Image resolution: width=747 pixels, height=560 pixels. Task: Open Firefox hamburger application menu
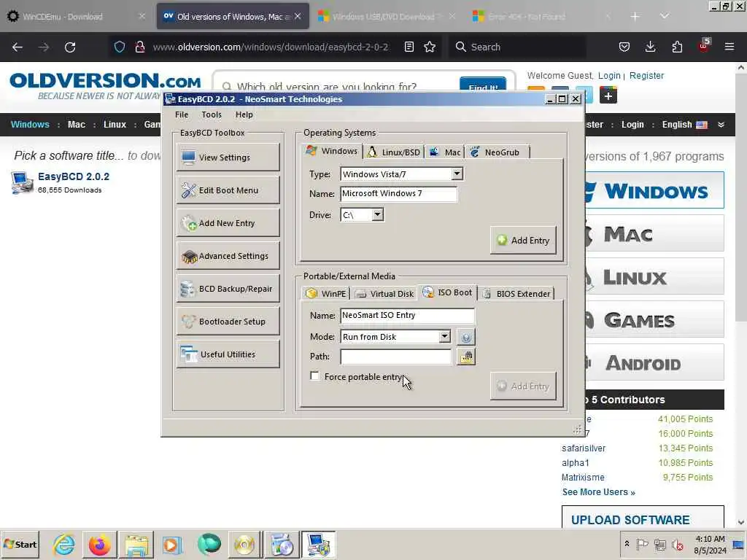pos(729,47)
